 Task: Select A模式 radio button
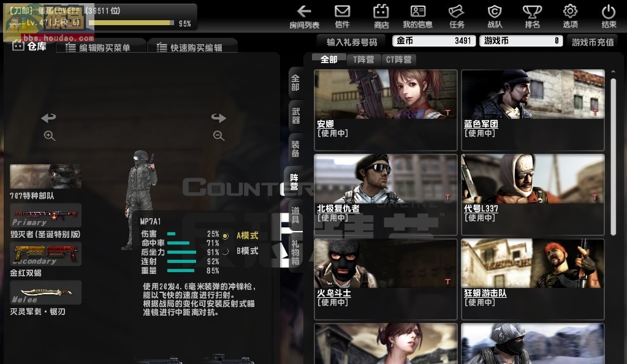226,236
